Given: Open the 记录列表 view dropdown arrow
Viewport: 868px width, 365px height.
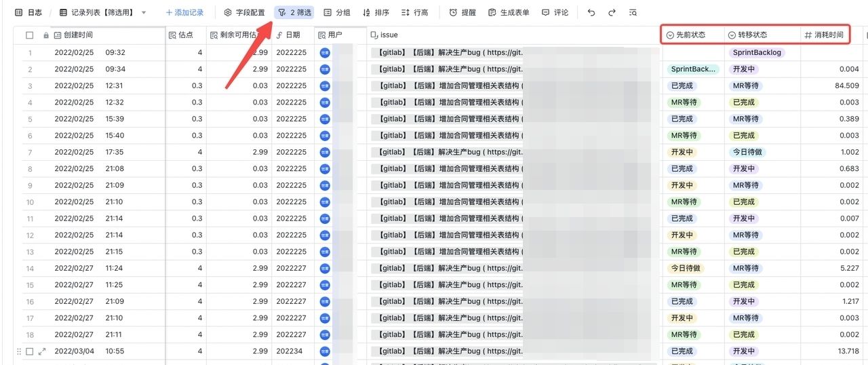Looking at the screenshot, I should click(144, 12).
